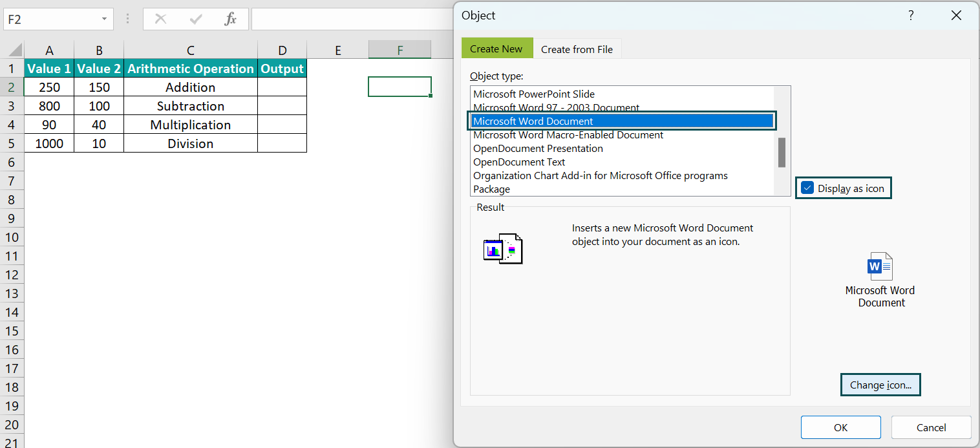Click the Value 1 header cell

coord(49,69)
